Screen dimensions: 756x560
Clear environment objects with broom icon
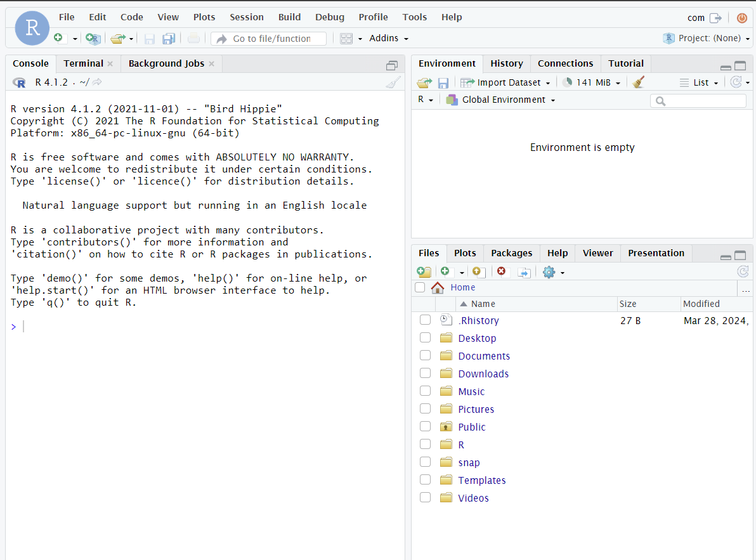[639, 82]
